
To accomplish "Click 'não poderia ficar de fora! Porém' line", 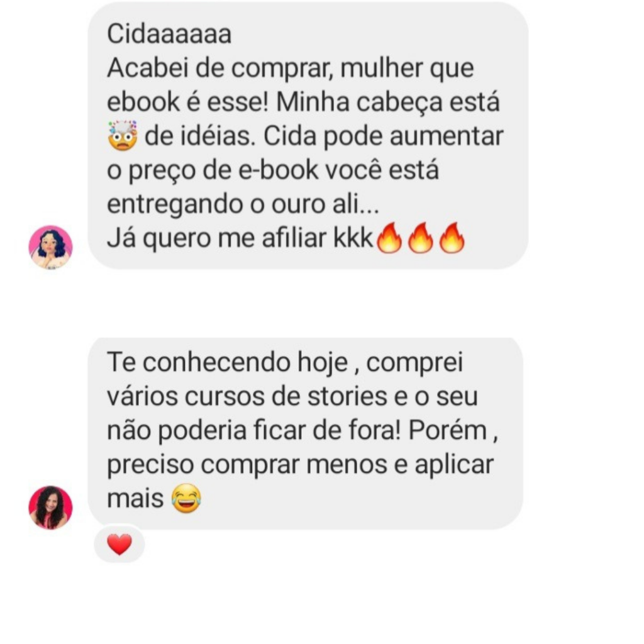I will point(297,430).
